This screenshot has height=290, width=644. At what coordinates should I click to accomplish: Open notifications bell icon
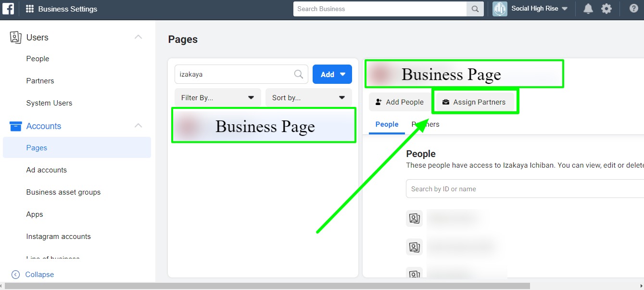pyautogui.click(x=588, y=9)
